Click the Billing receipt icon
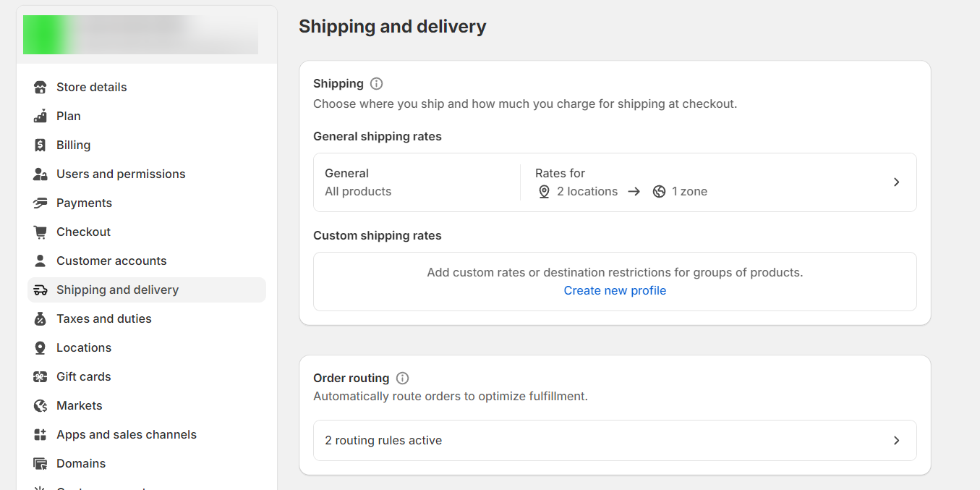 [x=41, y=145]
